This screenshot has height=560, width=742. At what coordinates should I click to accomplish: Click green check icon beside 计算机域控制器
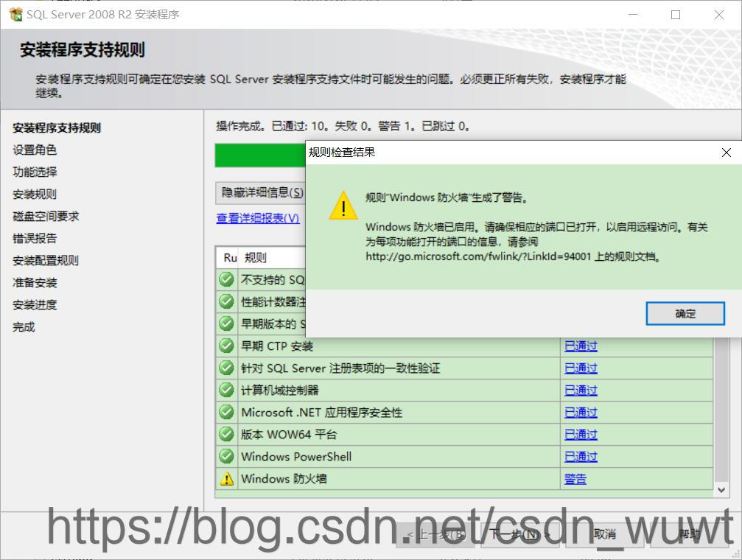(227, 390)
